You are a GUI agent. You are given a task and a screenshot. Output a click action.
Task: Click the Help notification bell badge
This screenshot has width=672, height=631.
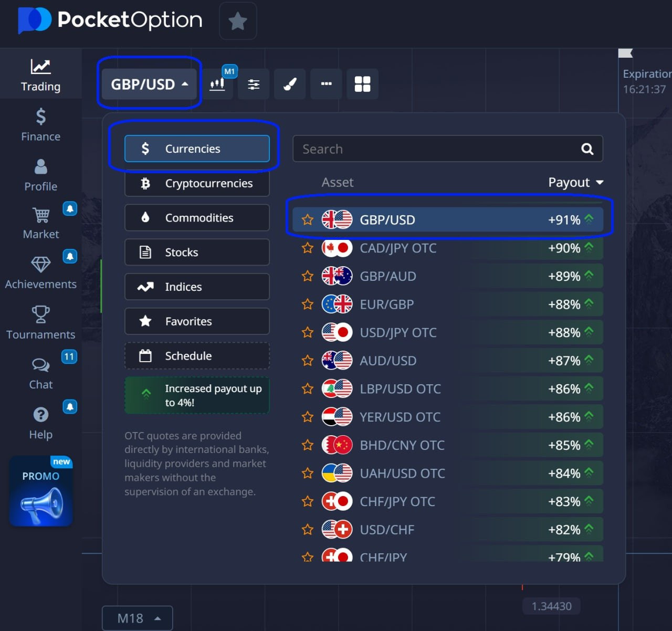[x=70, y=407]
